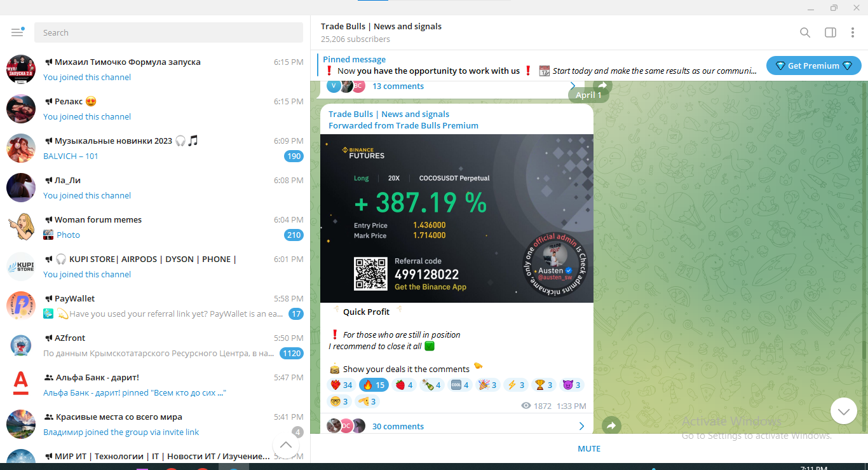Screen dimensions: 868x470
Task: Toggle the fire reaction with 15
Action: click(x=374, y=385)
